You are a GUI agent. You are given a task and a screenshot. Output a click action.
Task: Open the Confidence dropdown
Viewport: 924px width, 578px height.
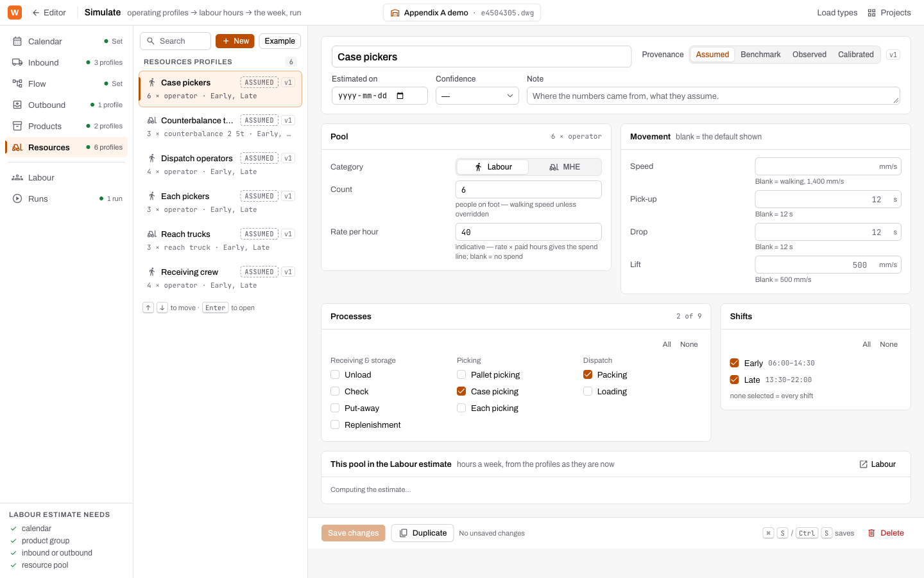pos(477,96)
